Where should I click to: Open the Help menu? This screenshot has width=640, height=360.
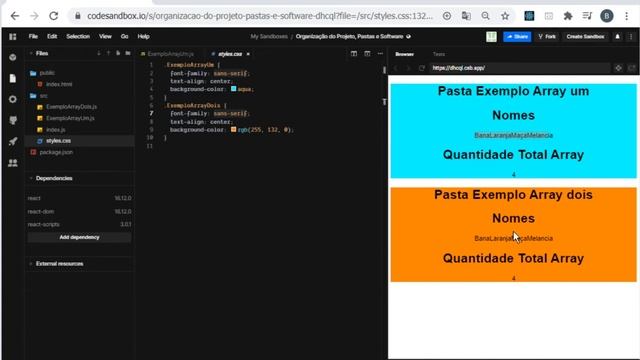[x=143, y=37]
